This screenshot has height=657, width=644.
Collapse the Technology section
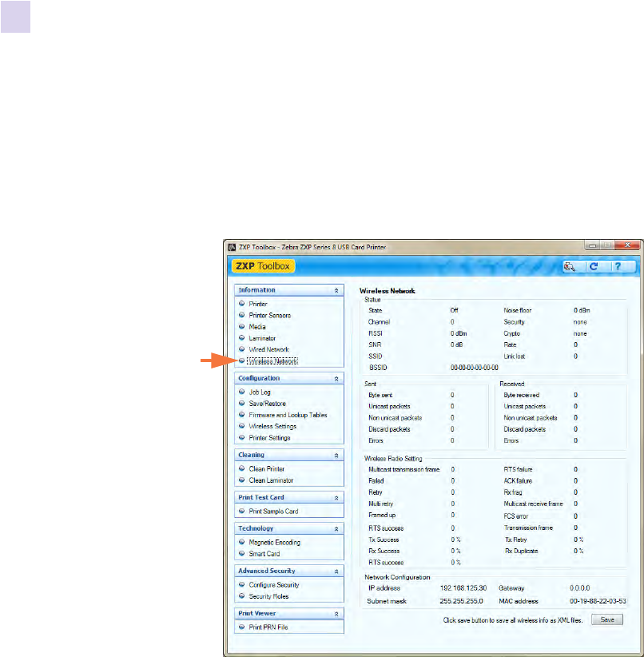click(336, 529)
